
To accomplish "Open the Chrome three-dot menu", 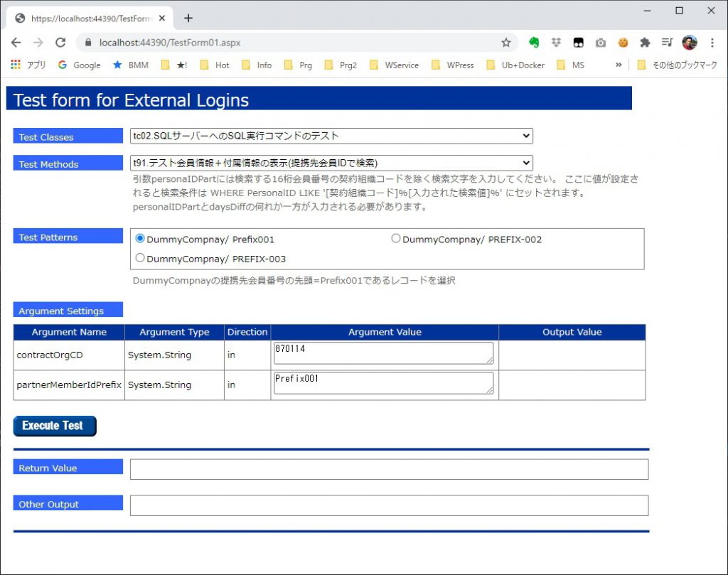I will (x=712, y=43).
